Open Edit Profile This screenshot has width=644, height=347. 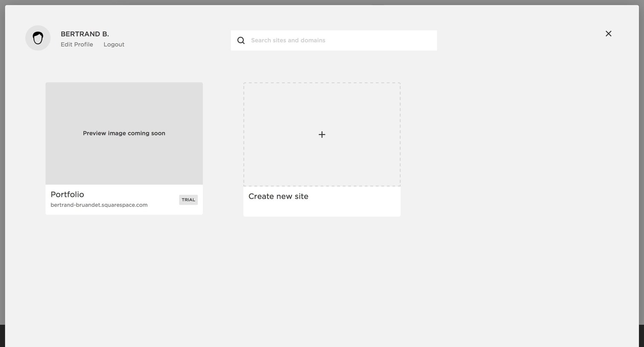(x=77, y=44)
